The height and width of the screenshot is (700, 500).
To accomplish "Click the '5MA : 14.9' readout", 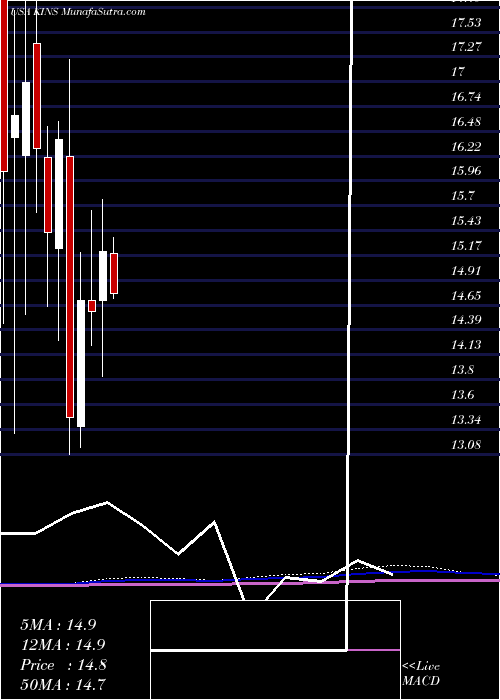I will 58,625.
